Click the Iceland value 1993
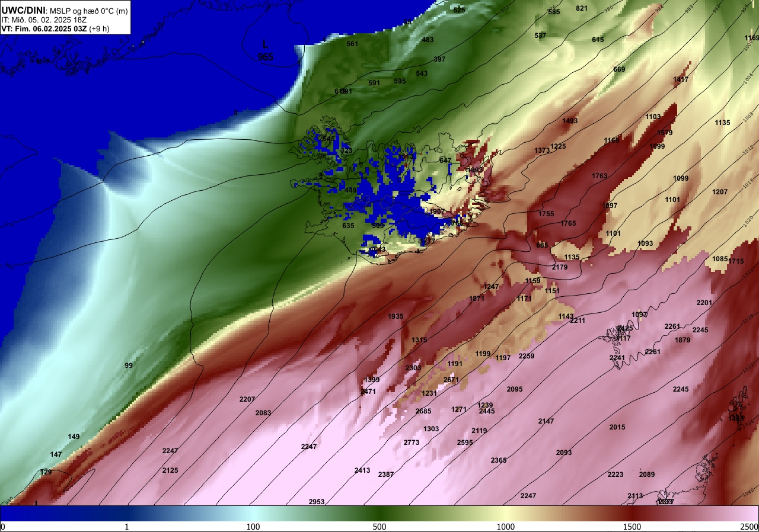 475,170
